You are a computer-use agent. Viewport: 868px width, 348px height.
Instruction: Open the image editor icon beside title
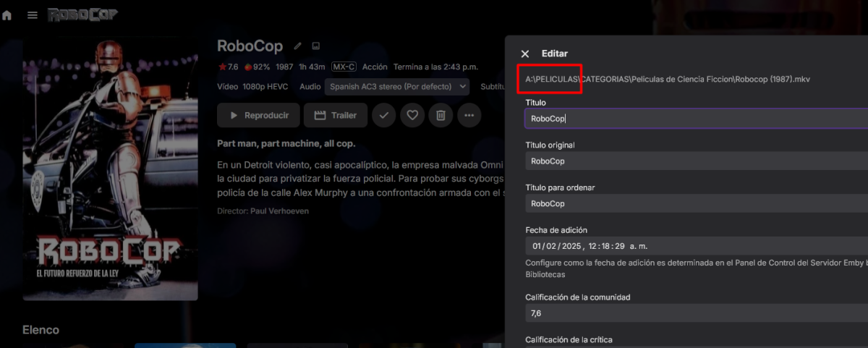click(315, 46)
